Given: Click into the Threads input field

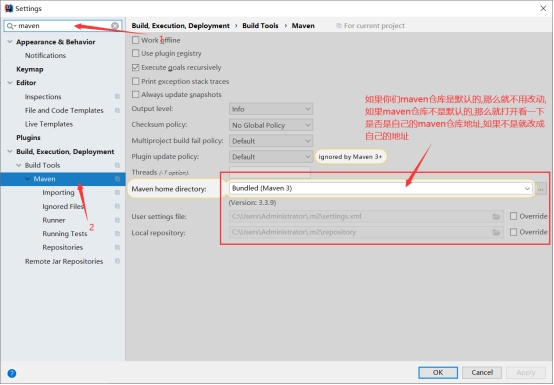Looking at the screenshot, I should click(x=270, y=172).
